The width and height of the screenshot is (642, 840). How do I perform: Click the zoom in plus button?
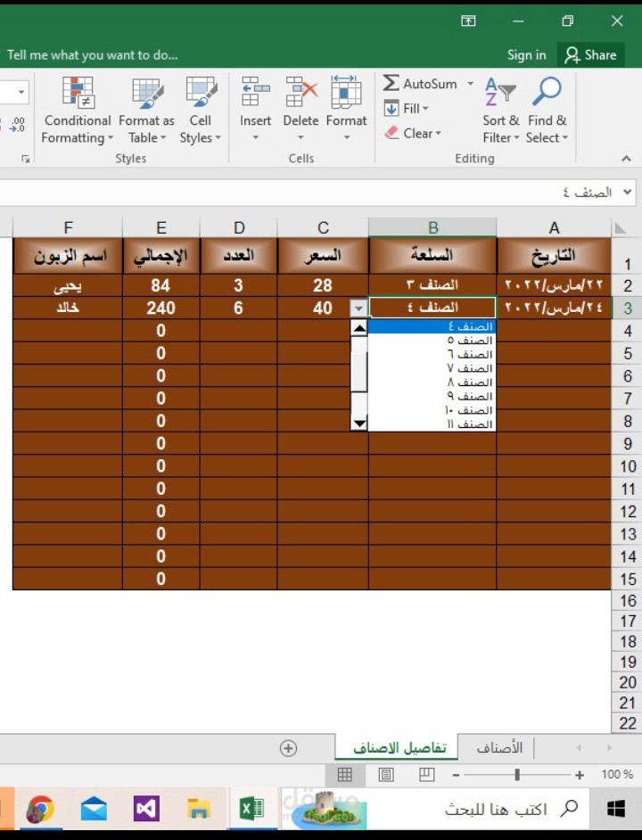(580, 775)
